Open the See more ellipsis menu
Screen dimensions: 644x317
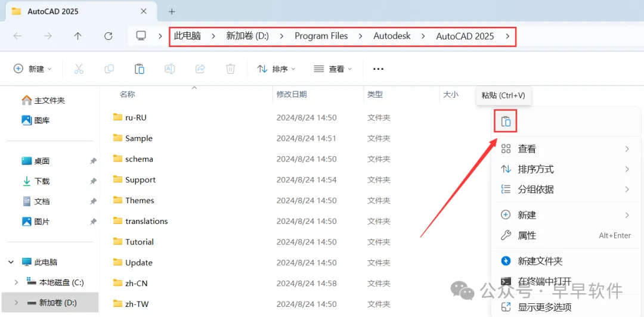378,69
